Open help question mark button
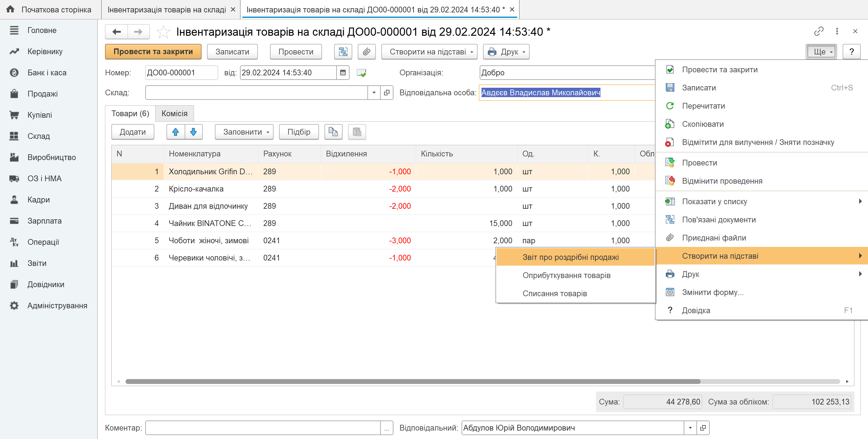Viewport: 868px width, 439px height. [851, 52]
